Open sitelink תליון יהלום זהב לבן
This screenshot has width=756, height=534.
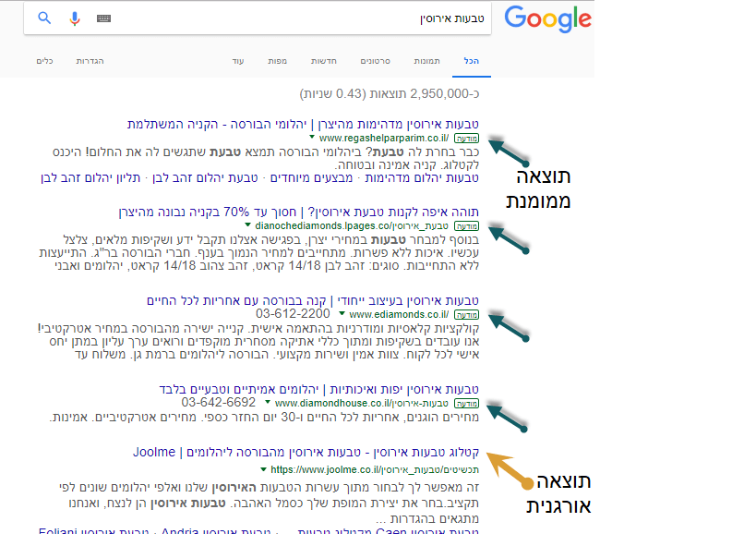(90, 178)
